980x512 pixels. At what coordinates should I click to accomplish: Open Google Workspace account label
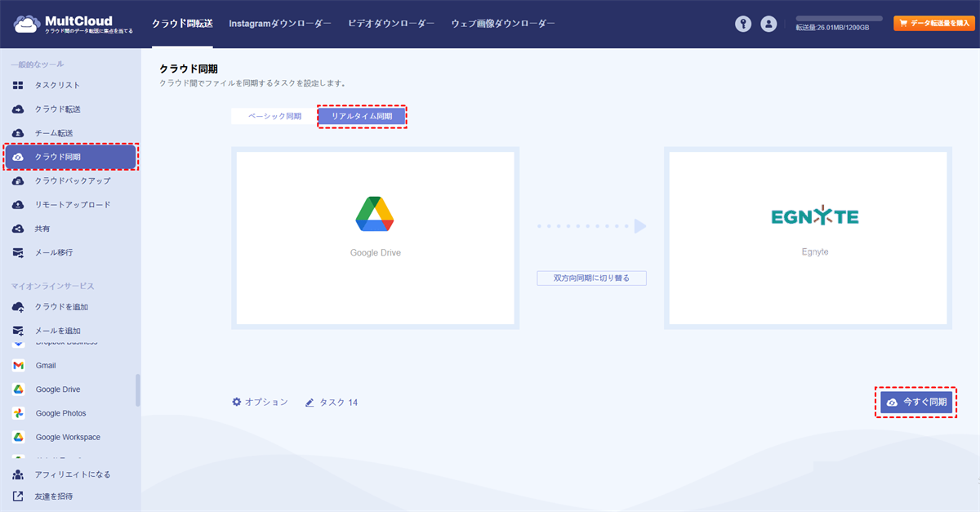68,438
